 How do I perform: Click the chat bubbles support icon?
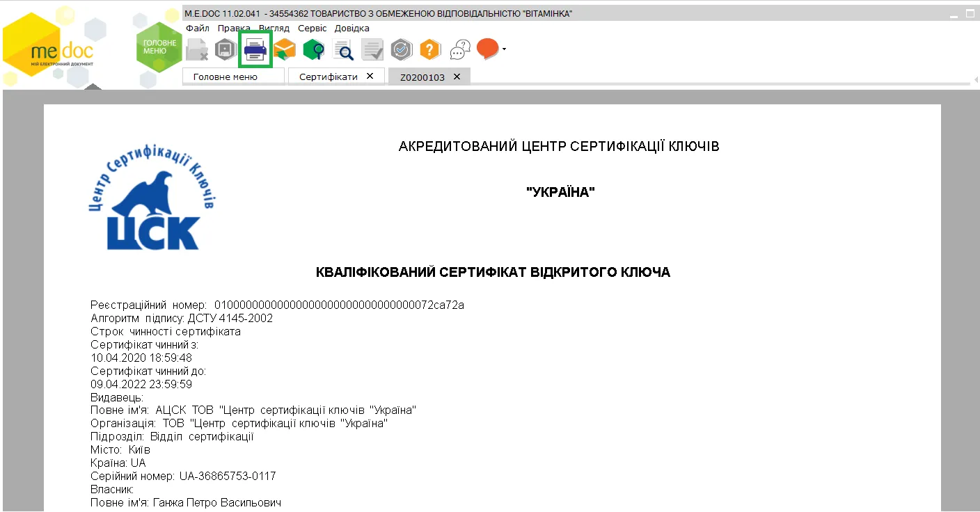tap(460, 49)
